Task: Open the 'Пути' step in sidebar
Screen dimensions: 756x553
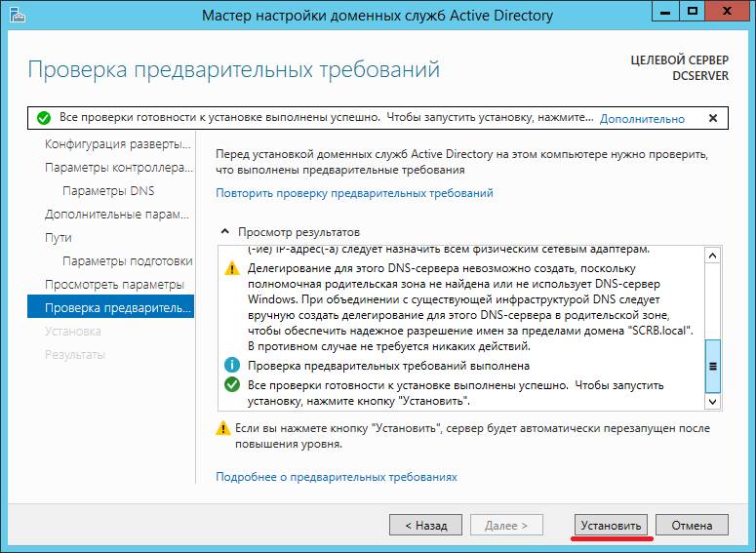Action: tap(59, 237)
